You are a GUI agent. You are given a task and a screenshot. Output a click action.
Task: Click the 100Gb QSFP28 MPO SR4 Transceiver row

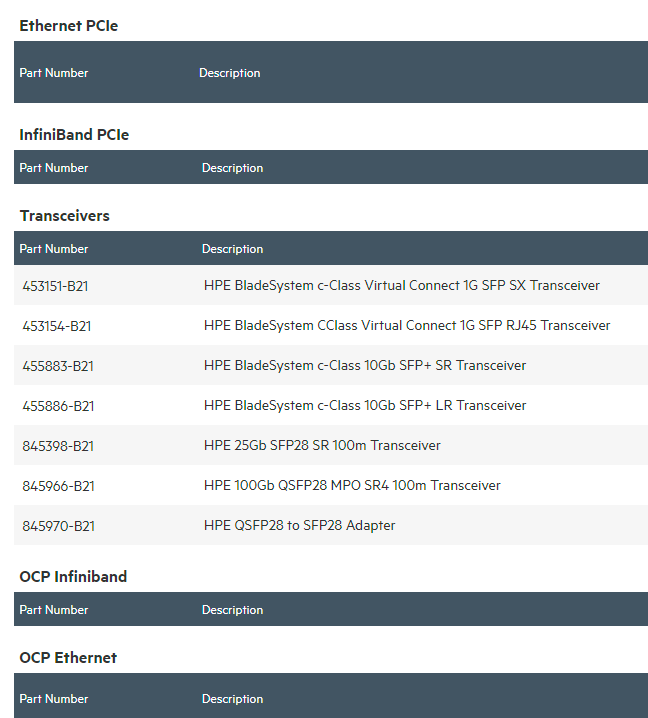[331, 485]
